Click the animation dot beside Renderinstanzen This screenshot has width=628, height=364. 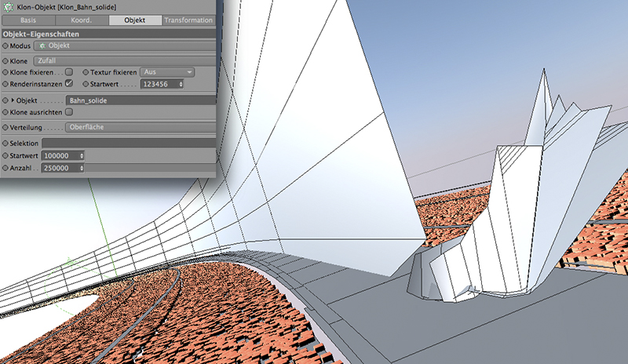pos(5,84)
